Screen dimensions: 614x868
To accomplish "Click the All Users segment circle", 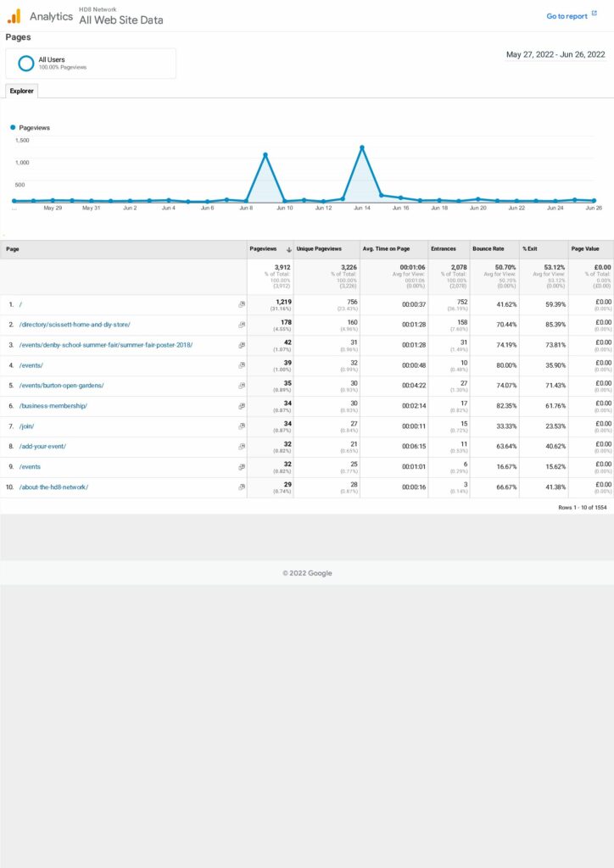I will coord(26,64).
